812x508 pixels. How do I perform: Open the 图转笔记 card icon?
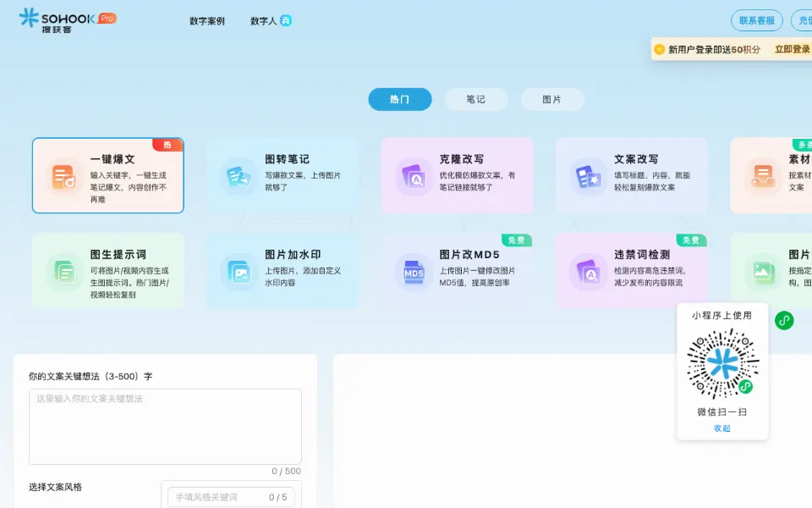pos(239,177)
